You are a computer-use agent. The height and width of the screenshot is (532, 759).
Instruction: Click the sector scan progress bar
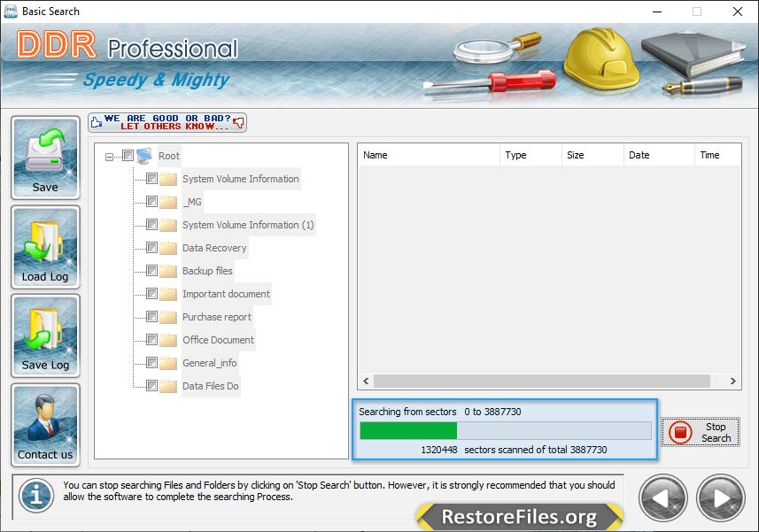pyautogui.click(x=506, y=430)
